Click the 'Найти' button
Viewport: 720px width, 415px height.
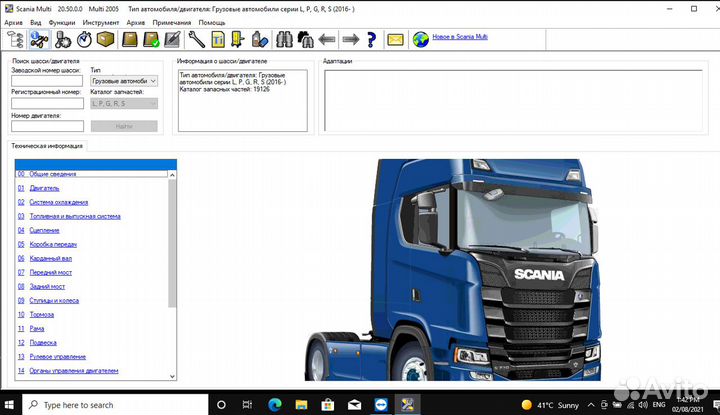pos(124,126)
